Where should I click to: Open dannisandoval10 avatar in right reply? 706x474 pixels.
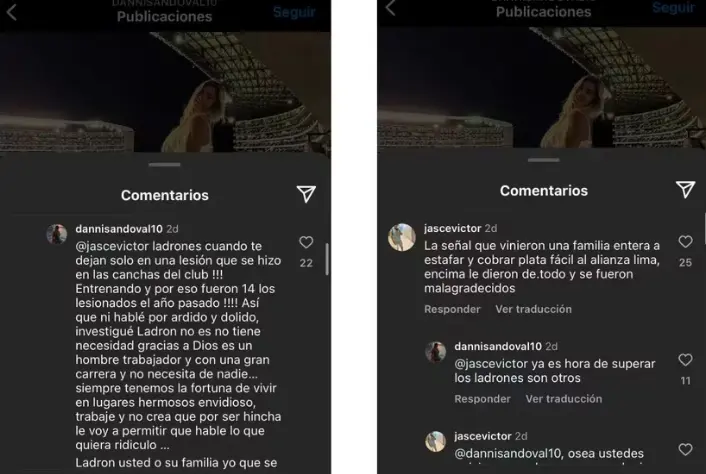click(x=436, y=352)
